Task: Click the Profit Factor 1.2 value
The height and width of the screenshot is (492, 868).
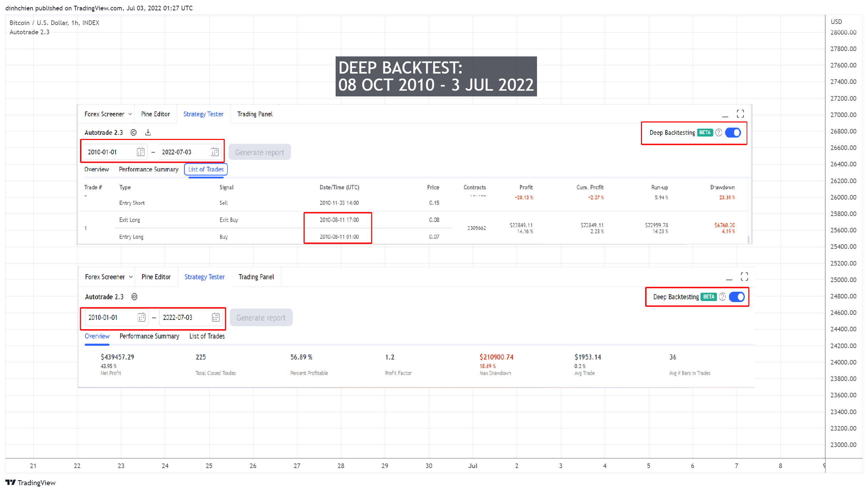Action: point(390,357)
